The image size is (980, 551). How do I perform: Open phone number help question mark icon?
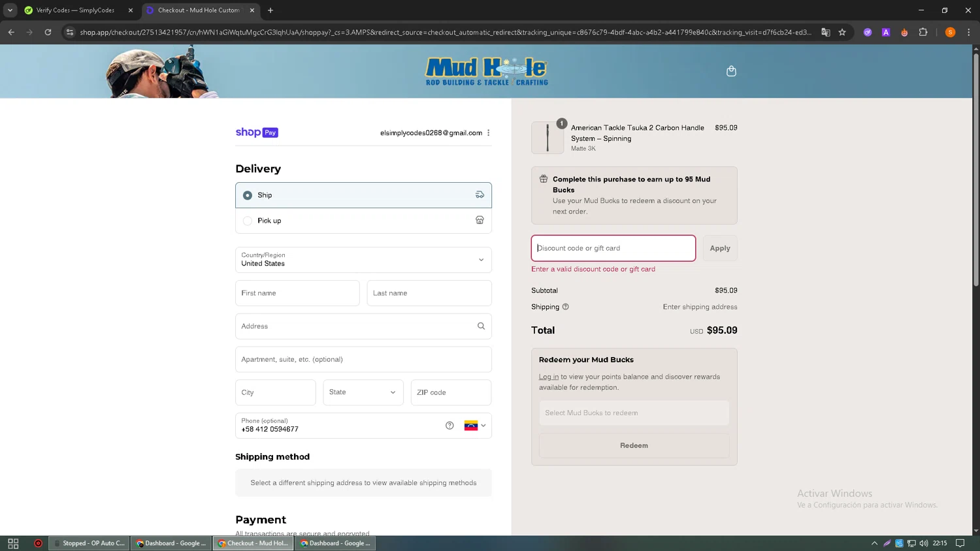tap(449, 425)
